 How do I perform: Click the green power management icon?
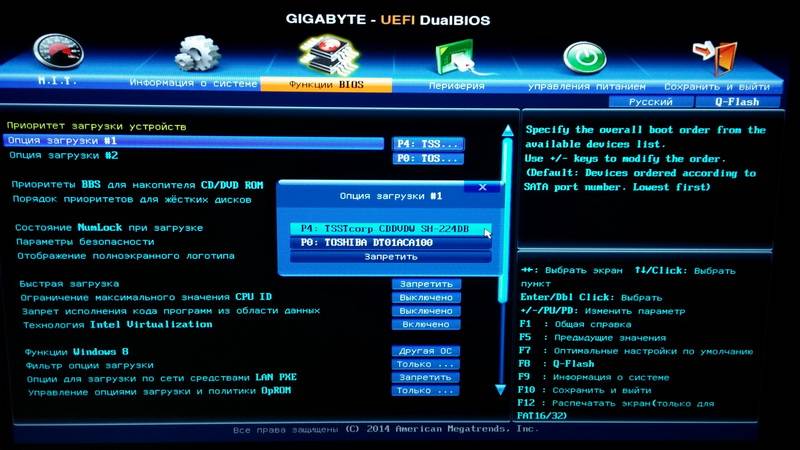click(x=585, y=58)
